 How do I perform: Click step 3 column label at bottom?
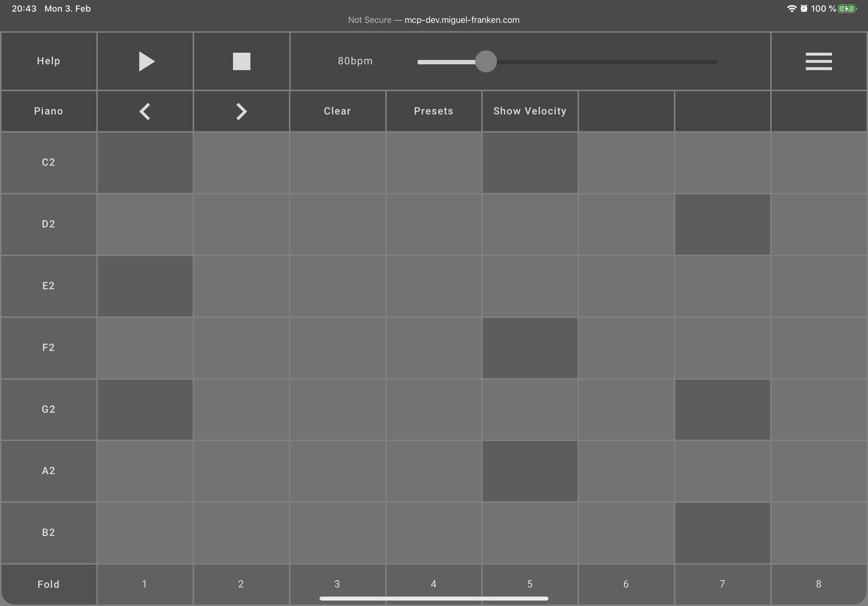coord(337,584)
